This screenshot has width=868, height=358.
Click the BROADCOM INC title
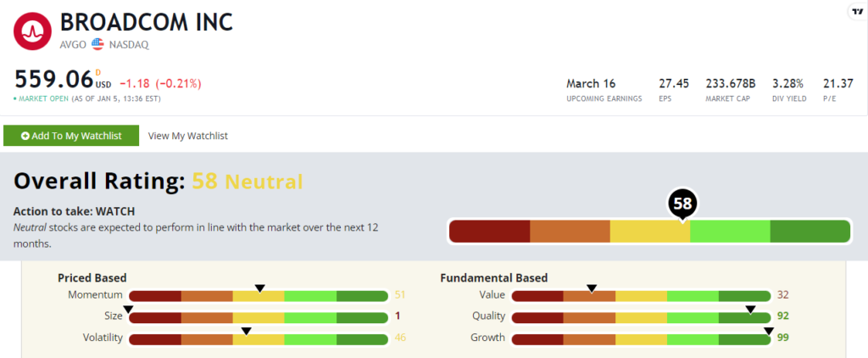pyautogui.click(x=147, y=21)
